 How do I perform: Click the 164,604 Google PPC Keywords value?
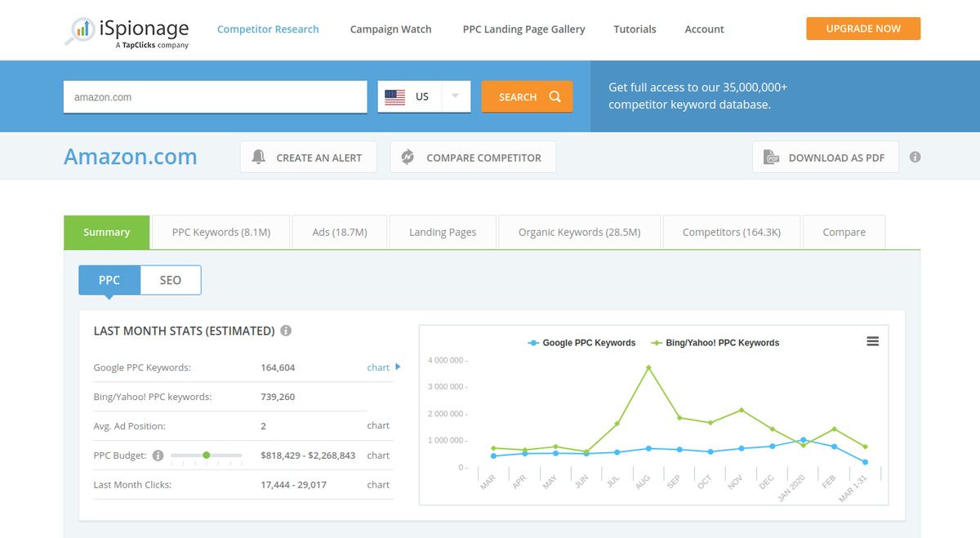(x=278, y=367)
